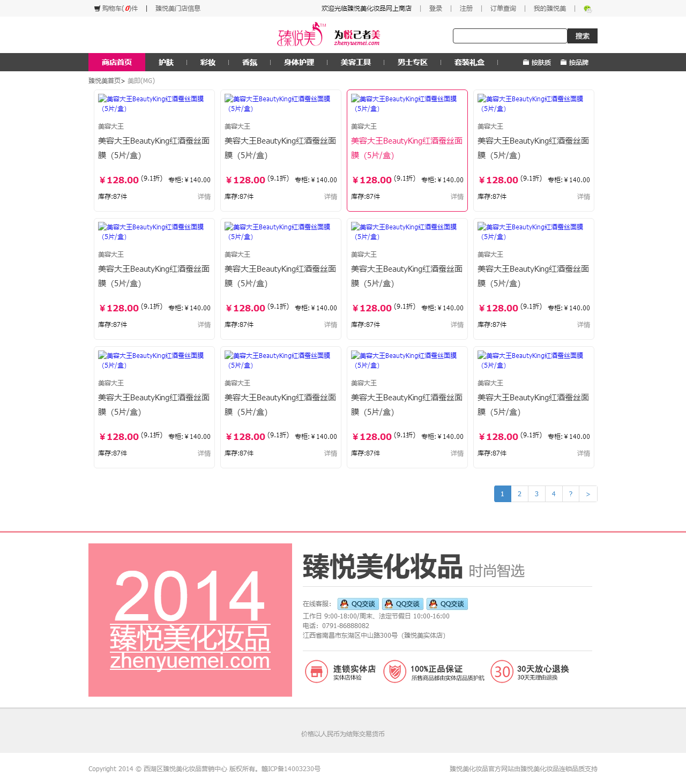Open the third QQ交谈 chat button
The height and width of the screenshot is (784, 686).
pos(447,604)
